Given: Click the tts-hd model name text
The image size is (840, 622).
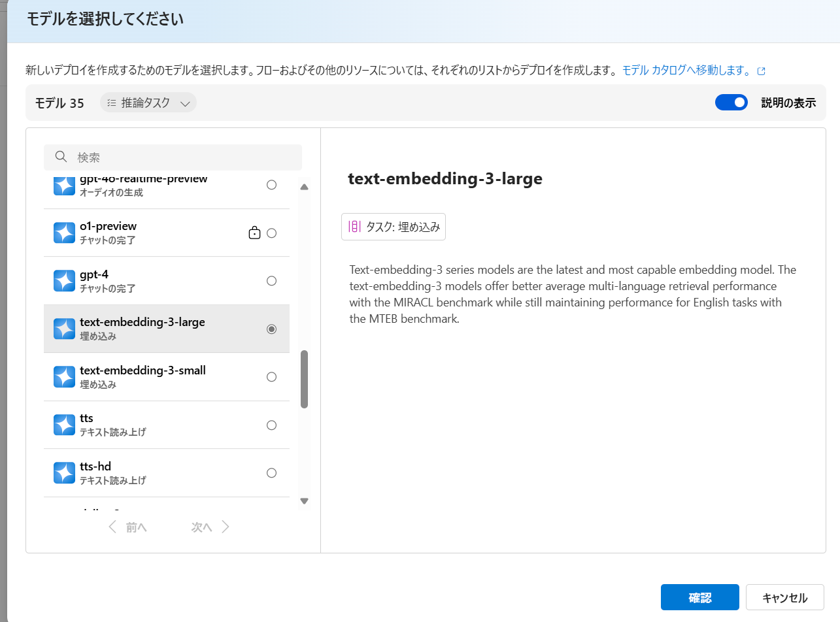Looking at the screenshot, I should 95,466.
